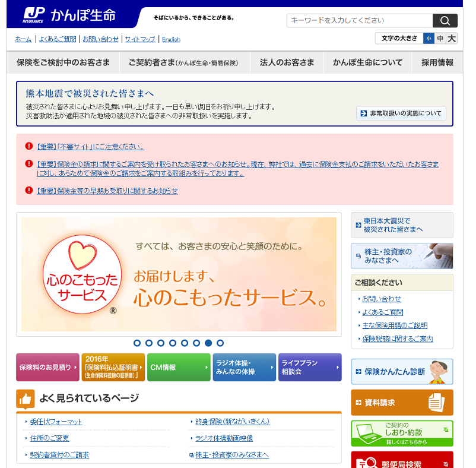Open 保険税務に関するご案内 link
The width and height of the screenshot is (476, 468).
coord(398,339)
